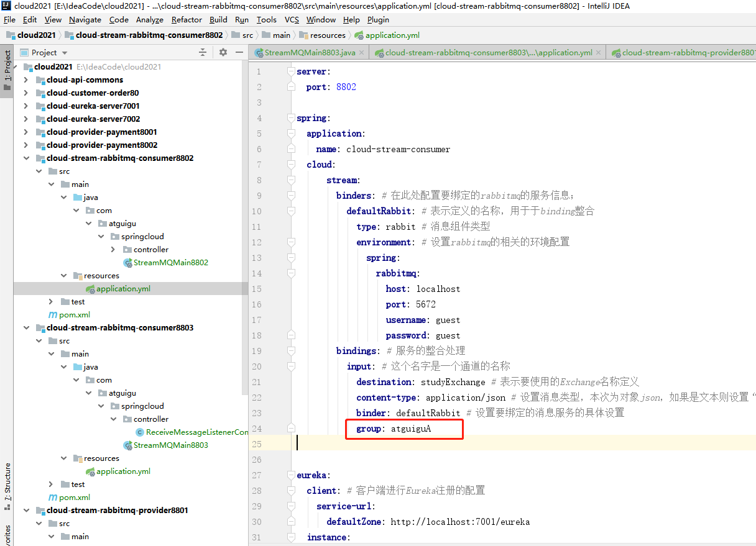Select the ReceiveMessageListenerCon class icon in the tree

coord(140,432)
